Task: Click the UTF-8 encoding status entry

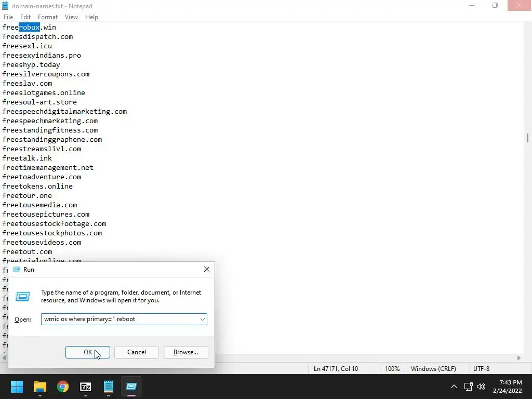Action: pos(481,369)
